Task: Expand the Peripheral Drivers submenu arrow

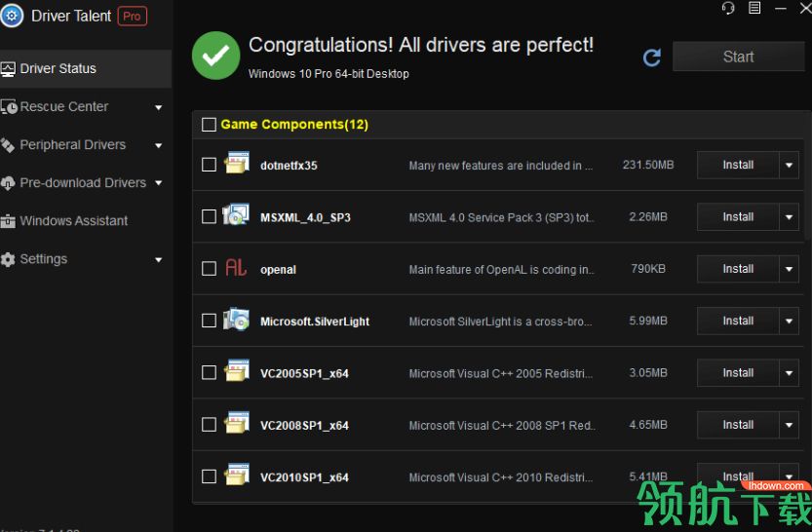Action: coord(159,146)
